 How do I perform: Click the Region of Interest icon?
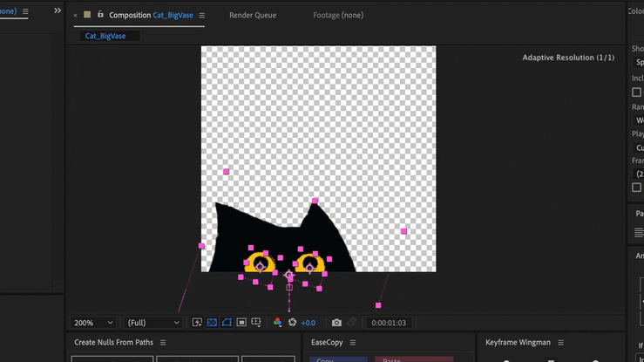pyautogui.click(x=241, y=323)
